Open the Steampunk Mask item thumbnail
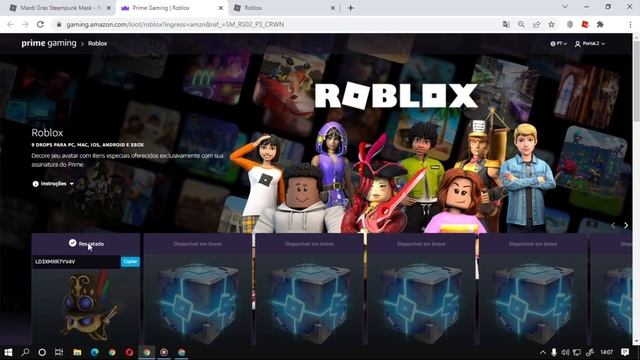The image size is (640, 360). [86, 306]
